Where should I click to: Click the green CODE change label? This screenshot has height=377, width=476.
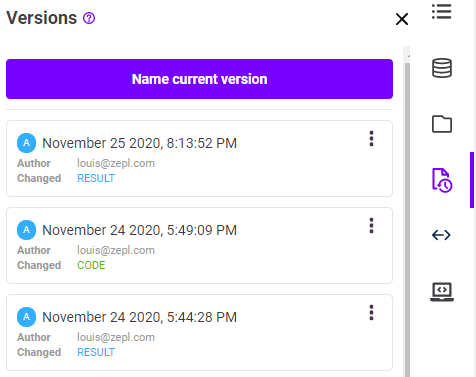click(91, 265)
